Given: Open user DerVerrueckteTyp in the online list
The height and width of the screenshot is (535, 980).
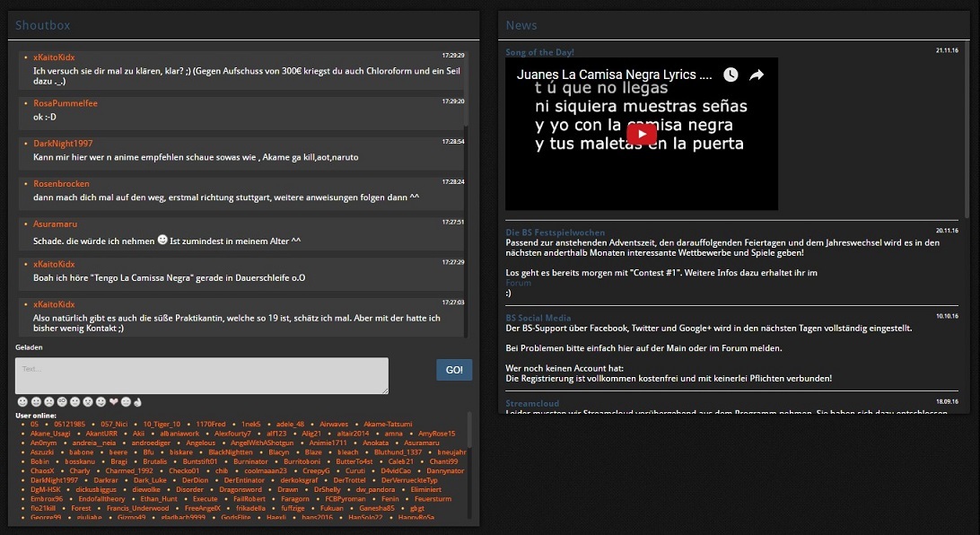Looking at the screenshot, I should pyautogui.click(x=409, y=480).
